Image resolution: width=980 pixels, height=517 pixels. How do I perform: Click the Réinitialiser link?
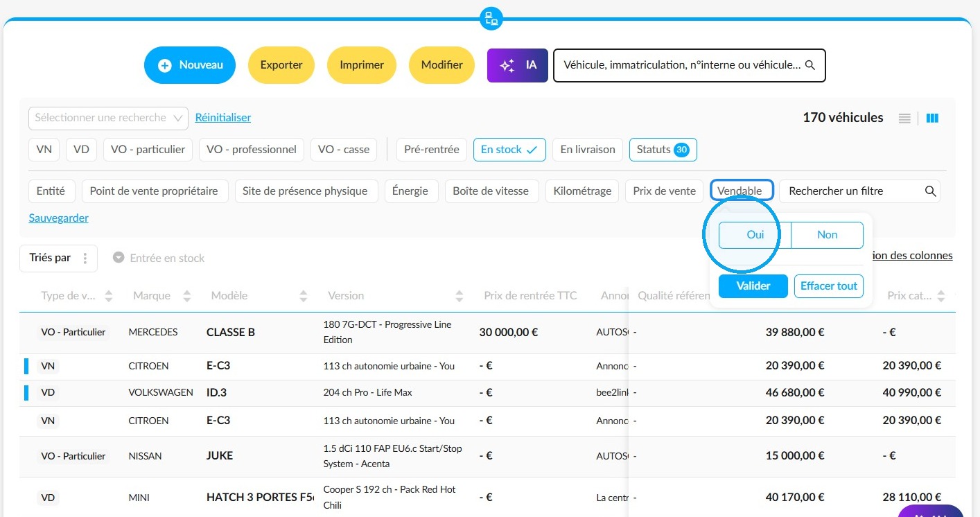[x=223, y=118]
